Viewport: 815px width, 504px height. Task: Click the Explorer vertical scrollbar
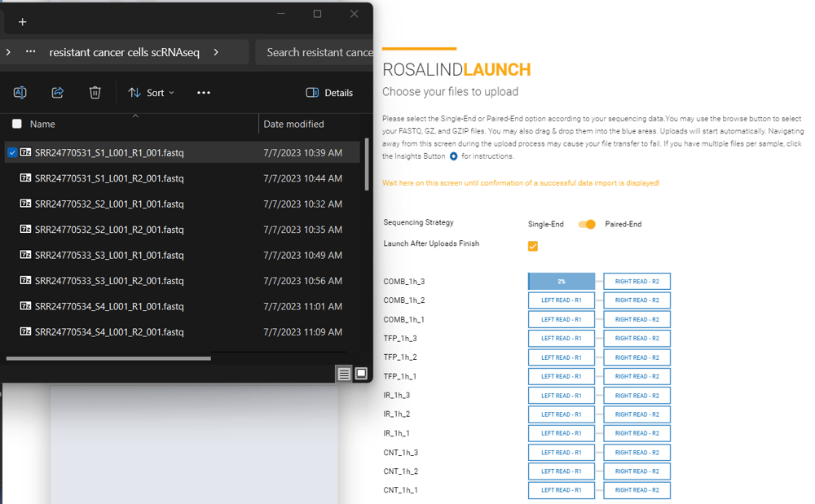pyautogui.click(x=367, y=164)
